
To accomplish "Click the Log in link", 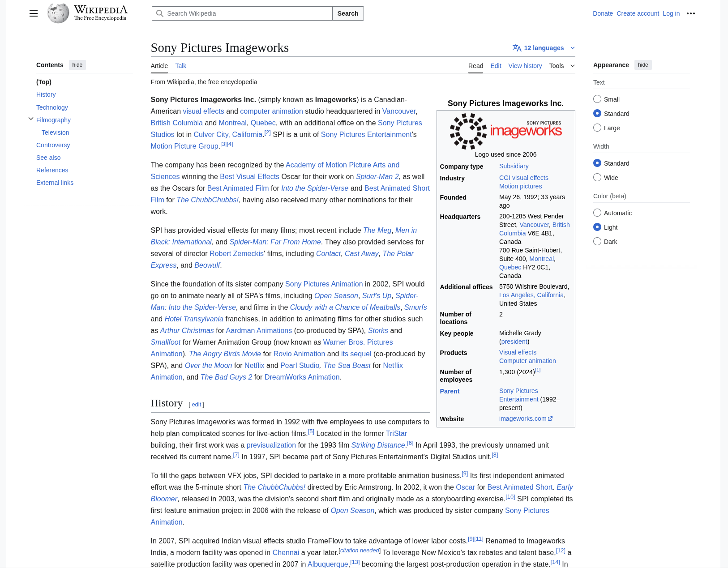I will [671, 13].
